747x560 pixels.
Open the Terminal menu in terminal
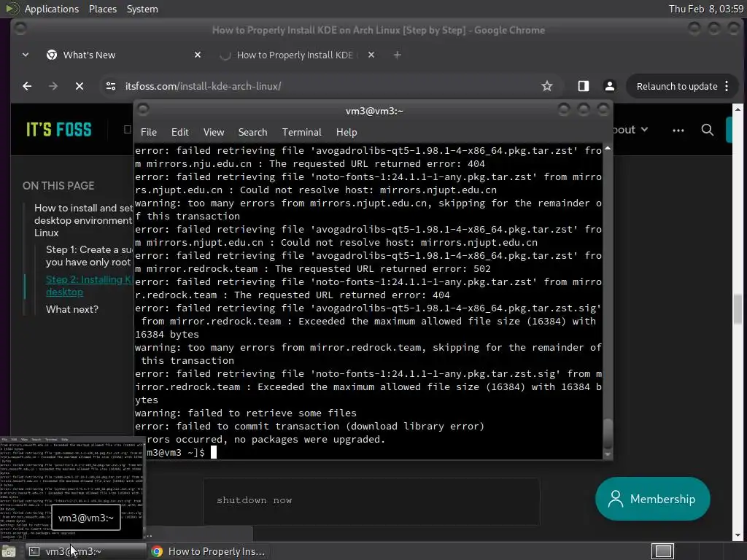click(301, 133)
